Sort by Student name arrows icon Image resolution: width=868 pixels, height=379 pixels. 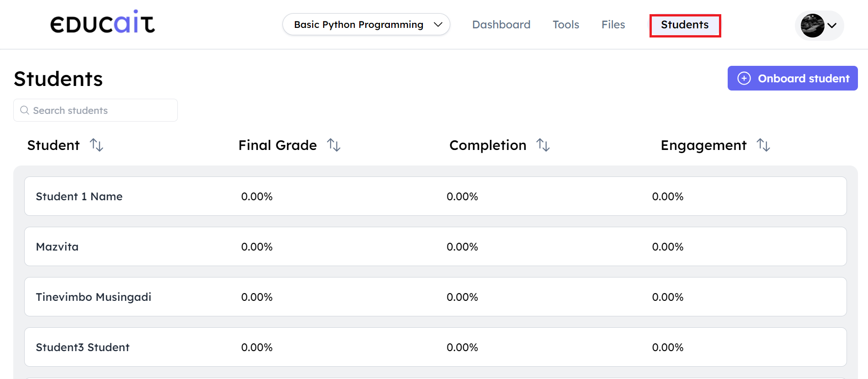click(96, 145)
